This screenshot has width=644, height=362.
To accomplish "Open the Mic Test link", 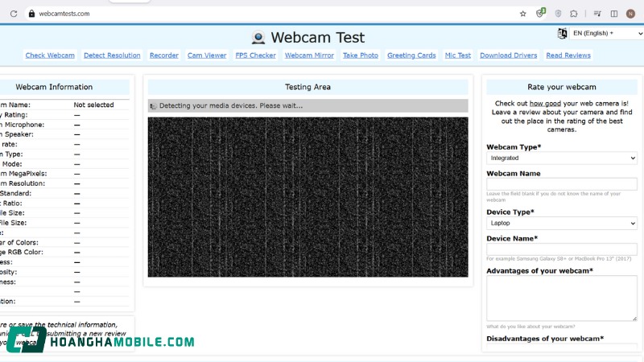I will coord(458,56).
